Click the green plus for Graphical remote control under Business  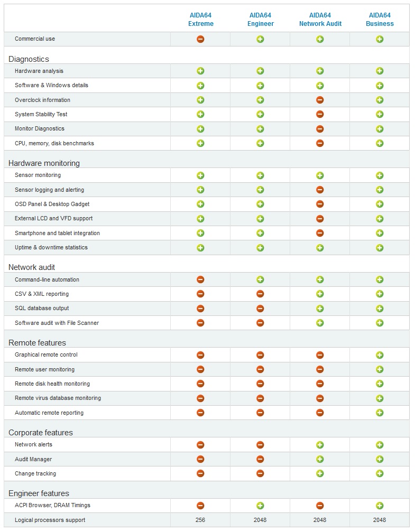380,355
